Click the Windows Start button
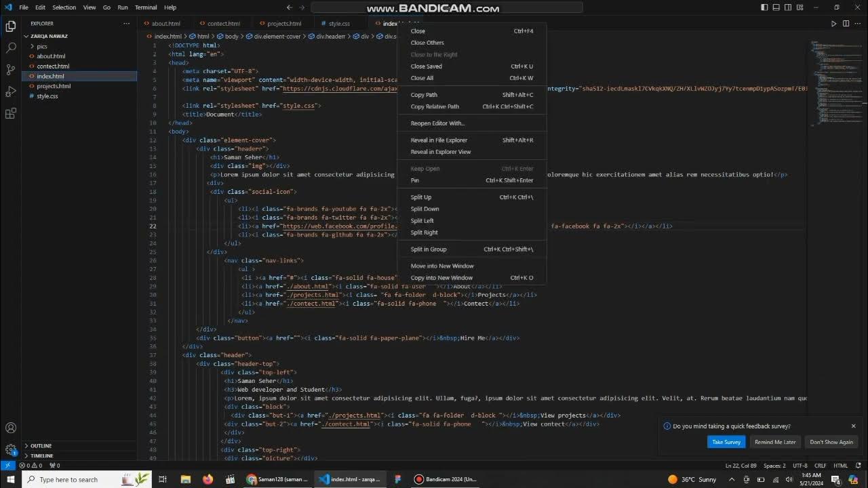The height and width of the screenshot is (488, 868). point(10,479)
